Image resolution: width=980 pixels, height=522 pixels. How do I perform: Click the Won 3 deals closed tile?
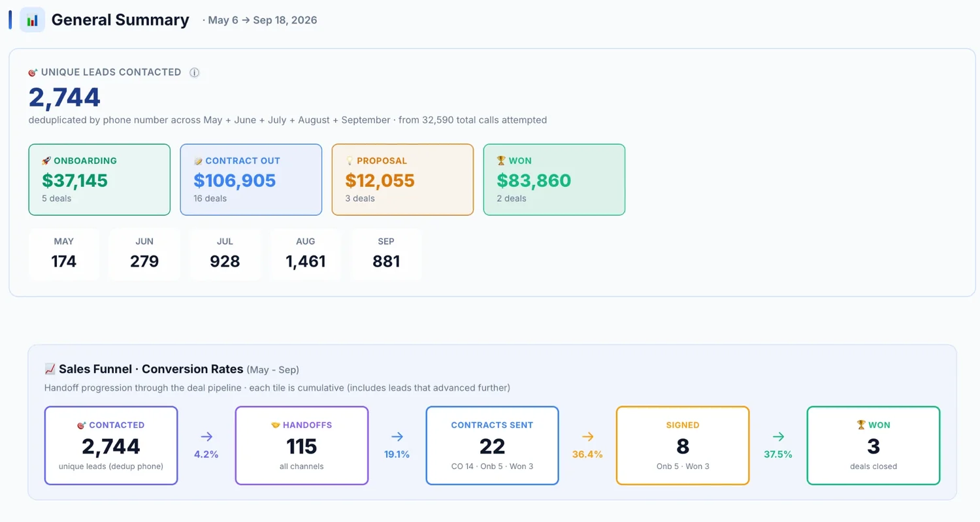click(874, 446)
